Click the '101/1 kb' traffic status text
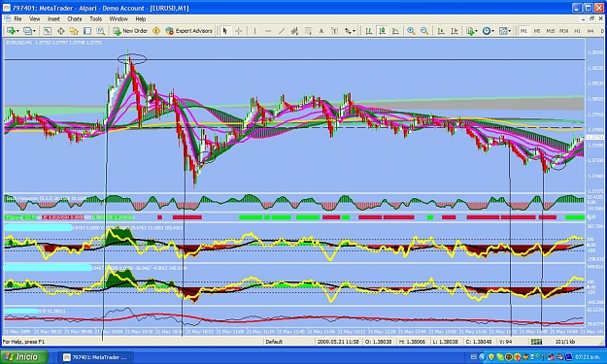Image resolution: width=607 pixels, height=364 pixels. pyautogui.click(x=565, y=342)
